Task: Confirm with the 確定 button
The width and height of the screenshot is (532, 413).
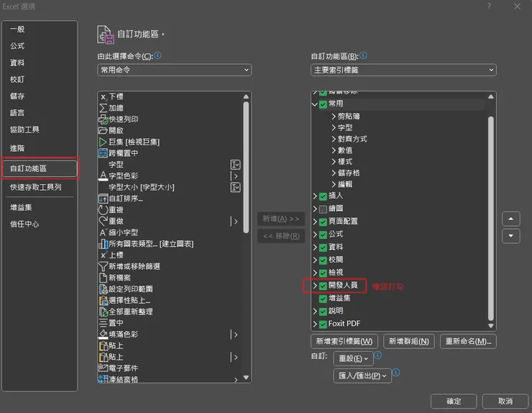Action: pyautogui.click(x=454, y=401)
